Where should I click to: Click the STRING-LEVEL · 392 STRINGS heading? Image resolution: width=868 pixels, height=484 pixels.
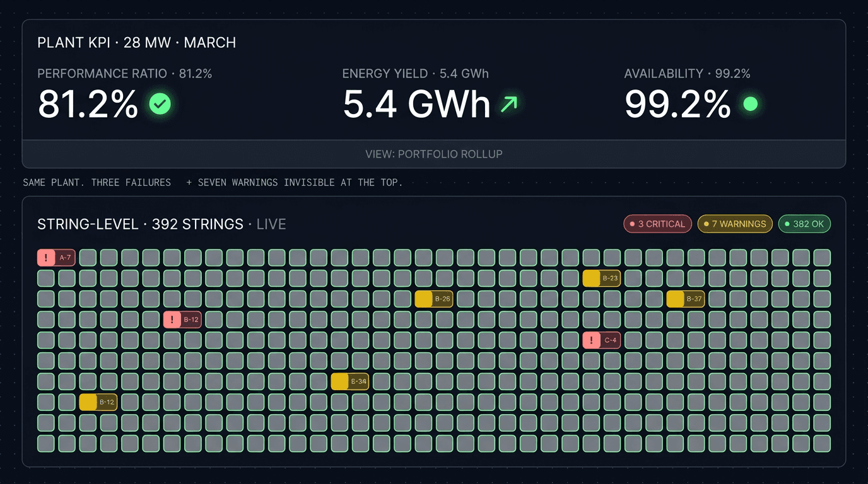pos(140,224)
